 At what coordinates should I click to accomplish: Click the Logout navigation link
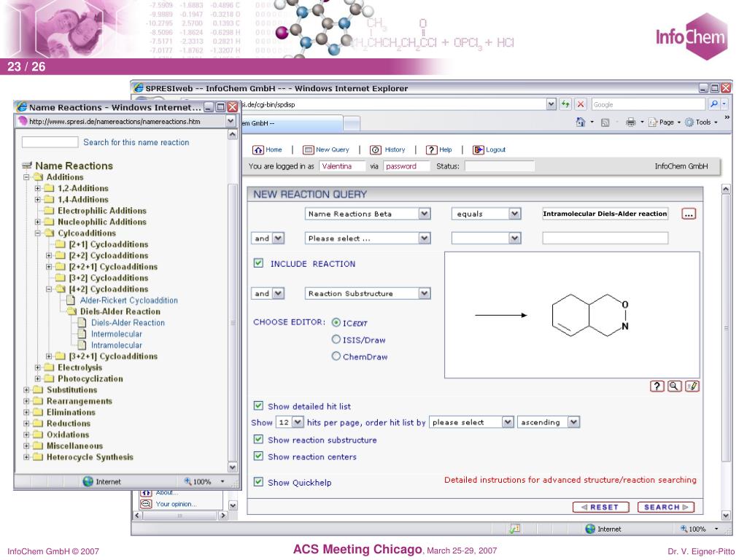tap(495, 149)
